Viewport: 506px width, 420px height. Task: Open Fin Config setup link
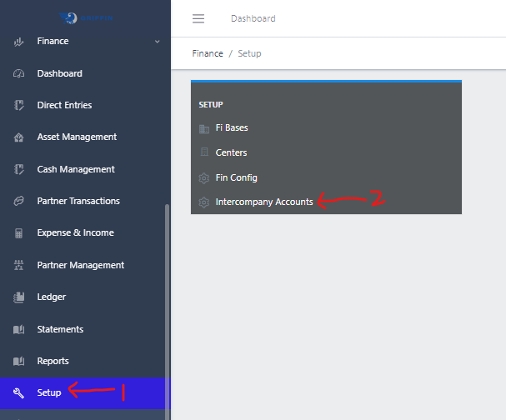pyautogui.click(x=236, y=177)
